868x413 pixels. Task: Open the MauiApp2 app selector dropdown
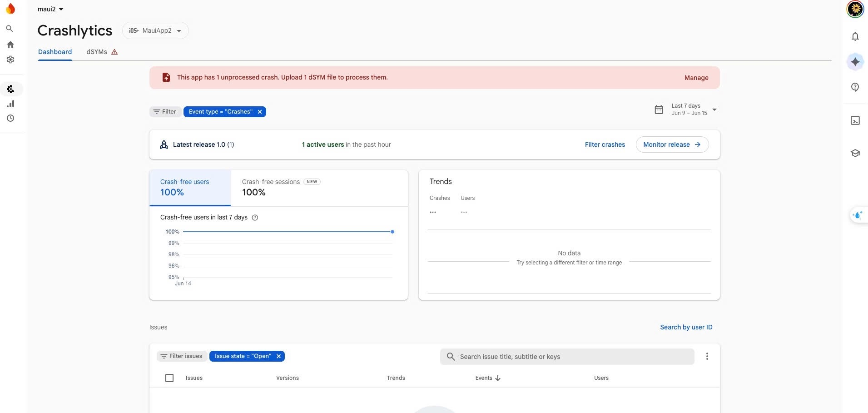click(155, 30)
